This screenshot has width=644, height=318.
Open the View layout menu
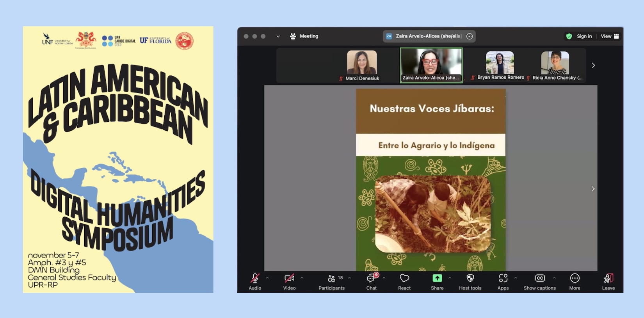click(x=610, y=36)
